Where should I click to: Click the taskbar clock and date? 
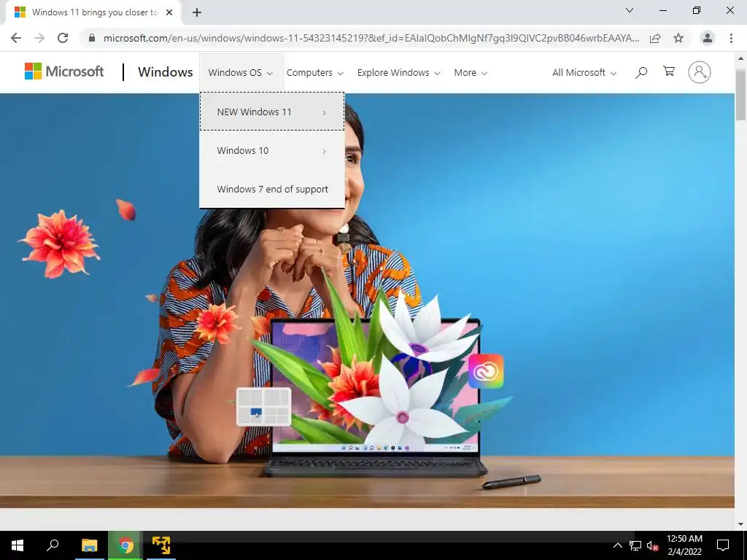coord(684,545)
